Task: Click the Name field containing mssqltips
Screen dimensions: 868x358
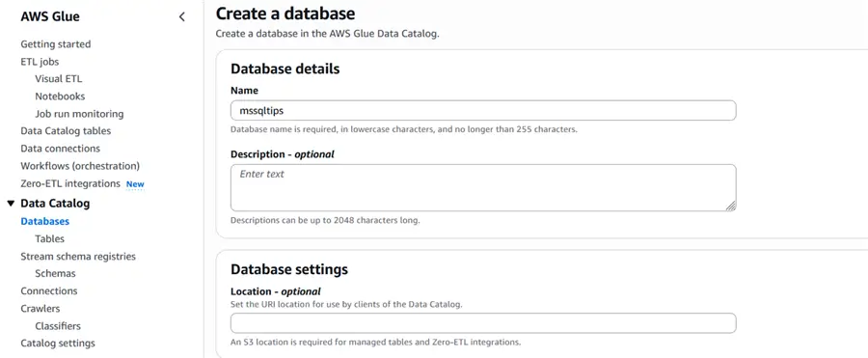Action: [483, 110]
